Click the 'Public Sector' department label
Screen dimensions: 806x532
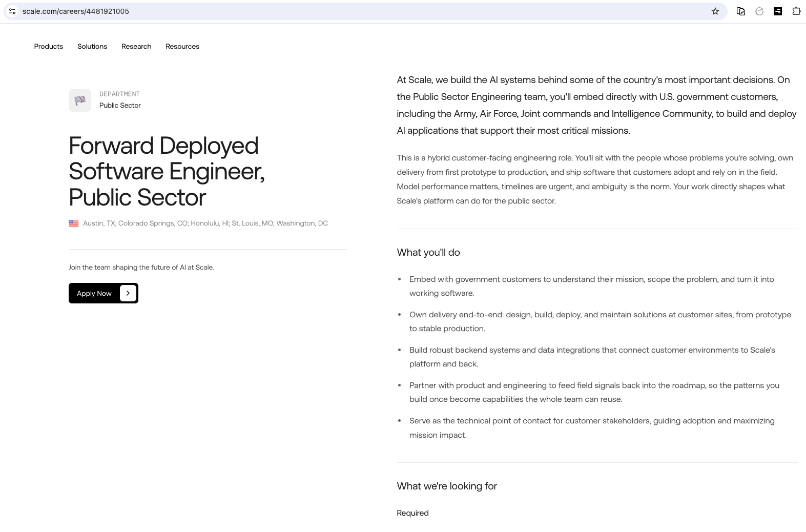120,106
